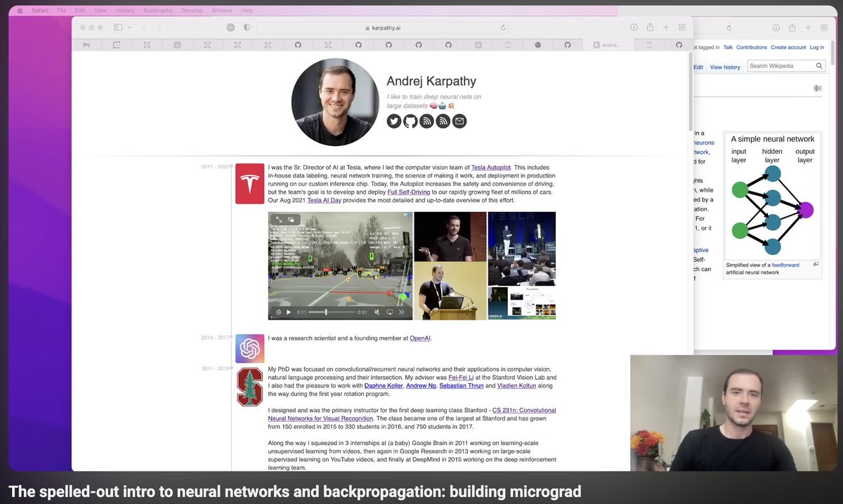Click the video rewind/replay circular icon
Screen dimensions: 843x504
coord(277,312)
